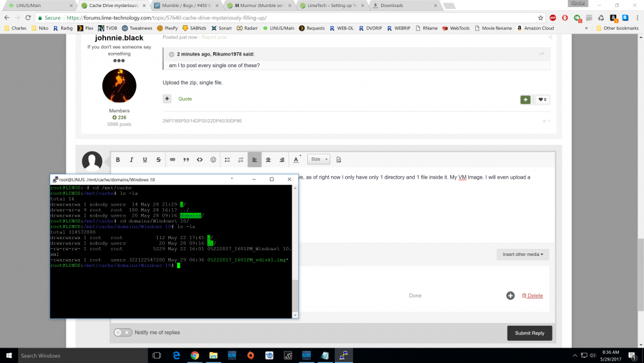The image size is (644, 363).
Task: Like the post with heart button
Action: 542,99
